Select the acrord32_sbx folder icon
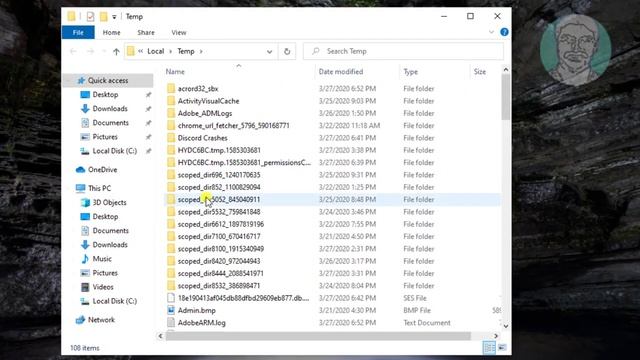This screenshot has height=360, width=640. [x=171, y=89]
